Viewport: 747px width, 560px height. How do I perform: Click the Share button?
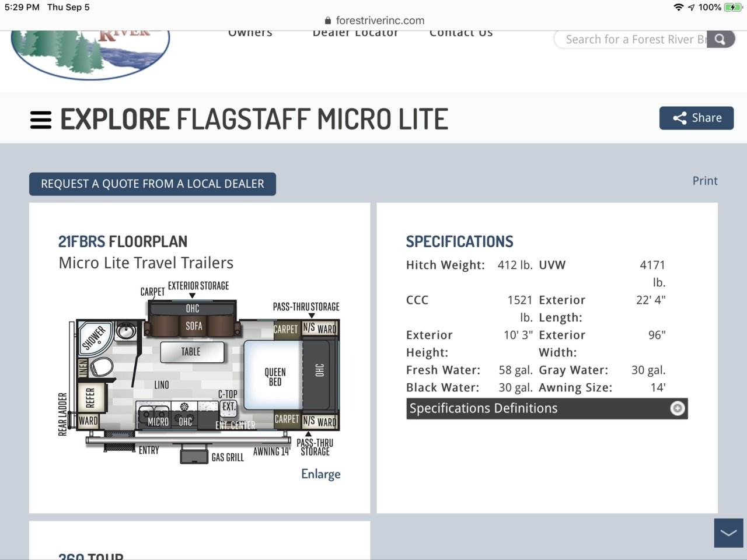(x=697, y=118)
